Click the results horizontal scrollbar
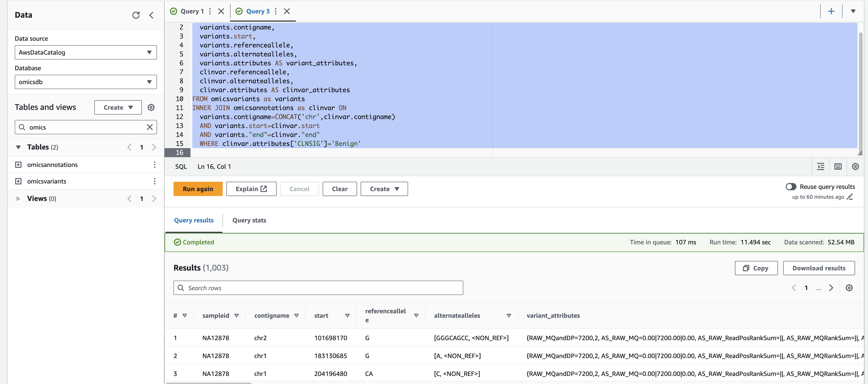This screenshot has width=868, height=384. [209, 383]
